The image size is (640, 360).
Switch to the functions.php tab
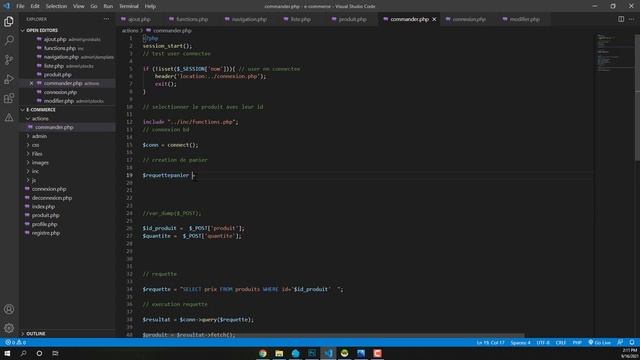pyautogui.click(x=192, y=19)
